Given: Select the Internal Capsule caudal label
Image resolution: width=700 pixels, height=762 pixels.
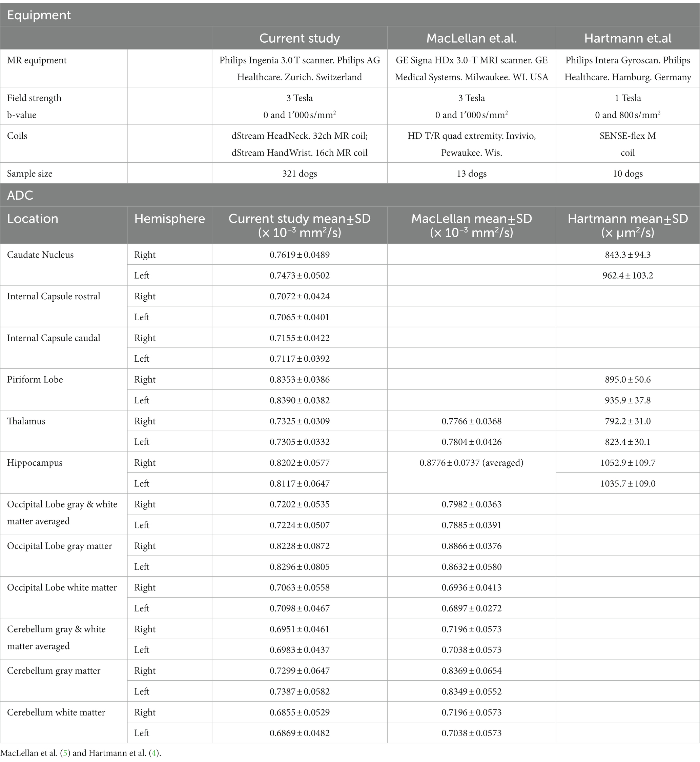Looking at the screenshot, I should point(54,338).
